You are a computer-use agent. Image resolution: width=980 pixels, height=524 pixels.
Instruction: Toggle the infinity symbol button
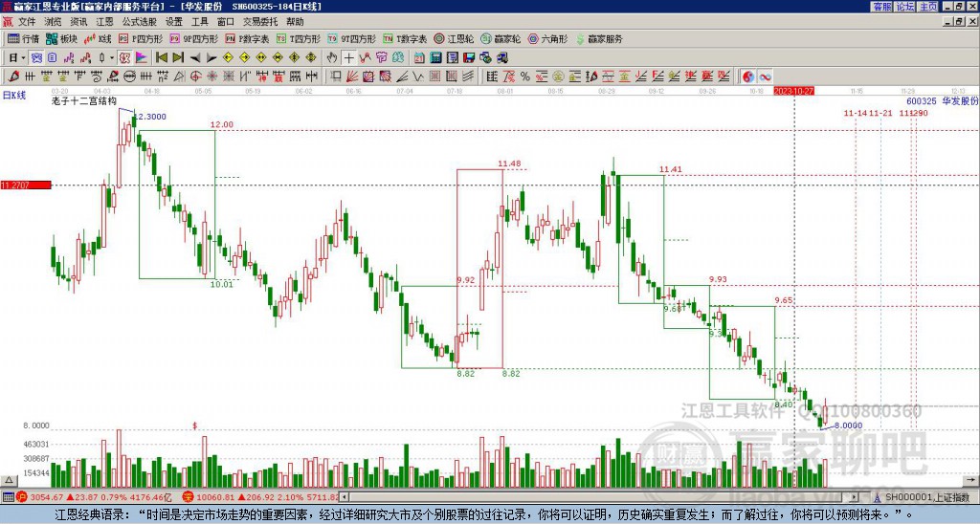click(765, 76)
